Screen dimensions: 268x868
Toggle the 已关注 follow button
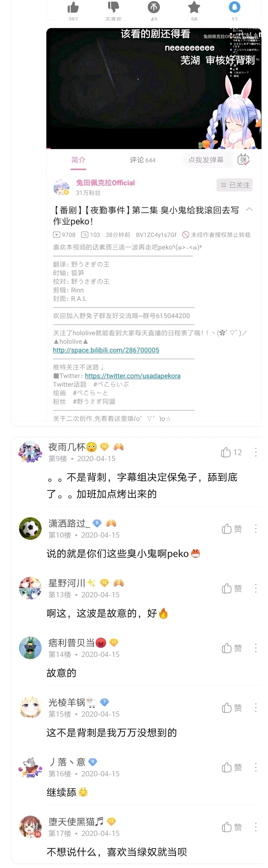[x=234, y=185]
